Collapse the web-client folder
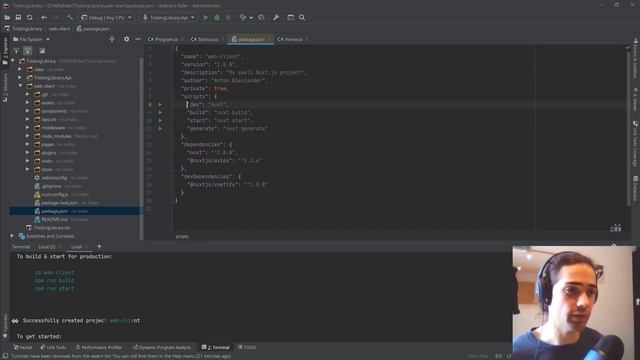Screen dimensions: 640x360 tap(20, 86)
